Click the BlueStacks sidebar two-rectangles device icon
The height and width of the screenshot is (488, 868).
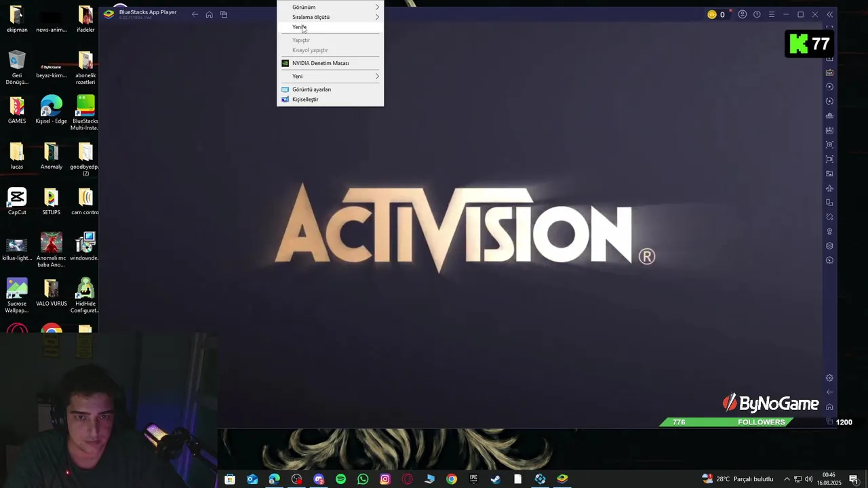(829, 203)
